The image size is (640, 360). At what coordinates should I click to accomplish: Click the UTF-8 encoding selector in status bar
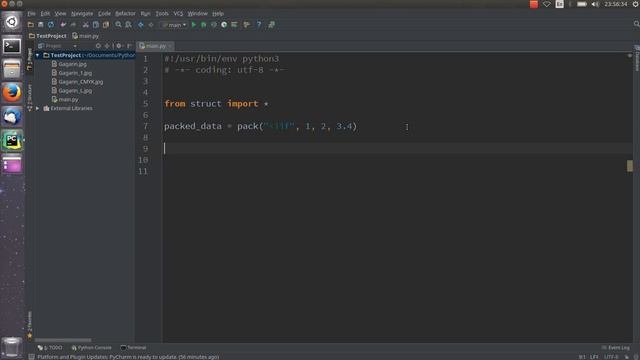click(x=612, y=357)
